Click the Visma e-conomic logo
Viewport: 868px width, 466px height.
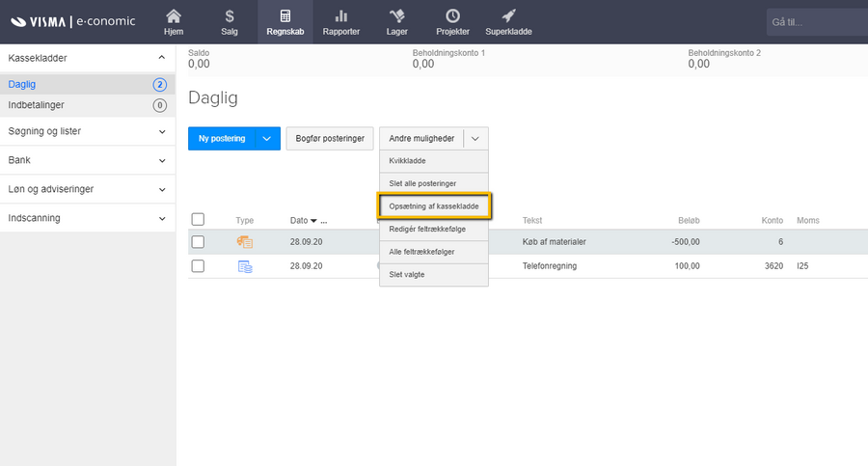click(x=72, y=21)
